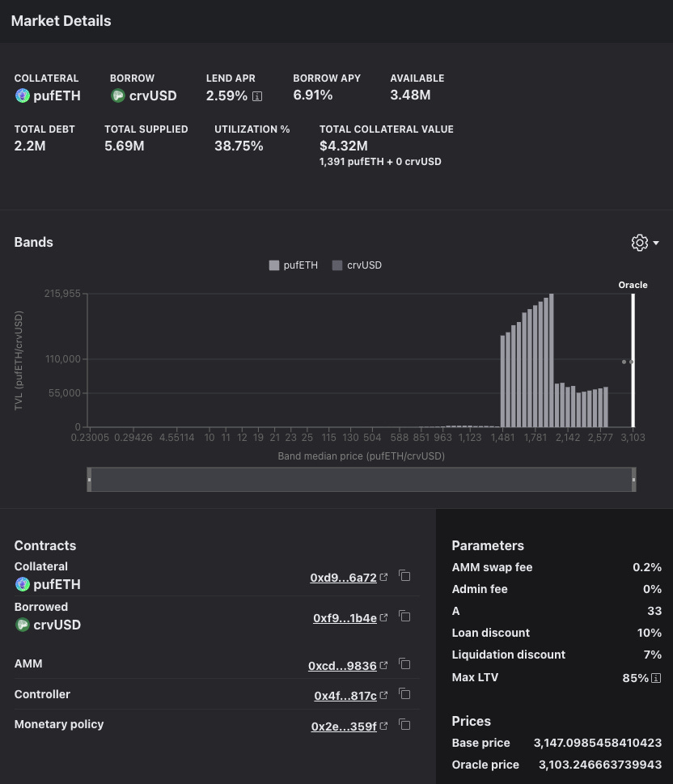673x784 pixels.
Task: Click the Contracts section heading
Action: tap(45, 545)
